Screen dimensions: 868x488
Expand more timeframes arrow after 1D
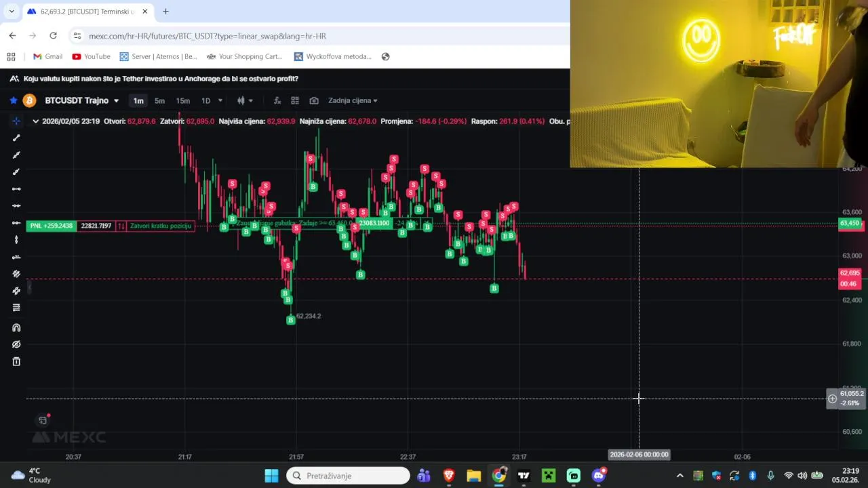pyautogui.click(x=220, y=100)
